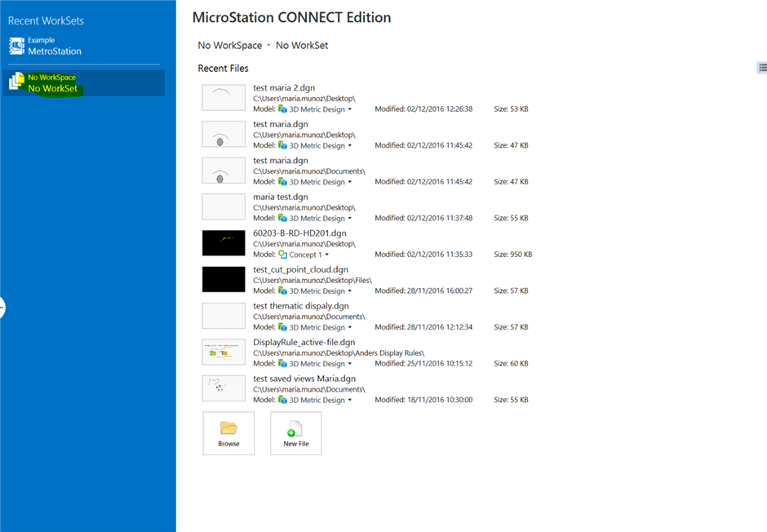
Task: Open model dropdown arrow for Desktop test maria.dgn
Action: (x=350, y=146)
